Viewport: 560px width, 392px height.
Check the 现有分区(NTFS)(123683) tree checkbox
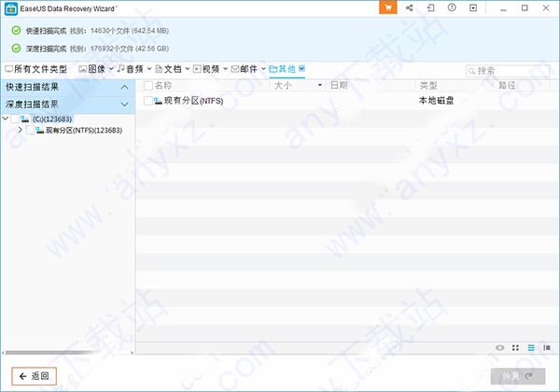click(x=30, y=131)
